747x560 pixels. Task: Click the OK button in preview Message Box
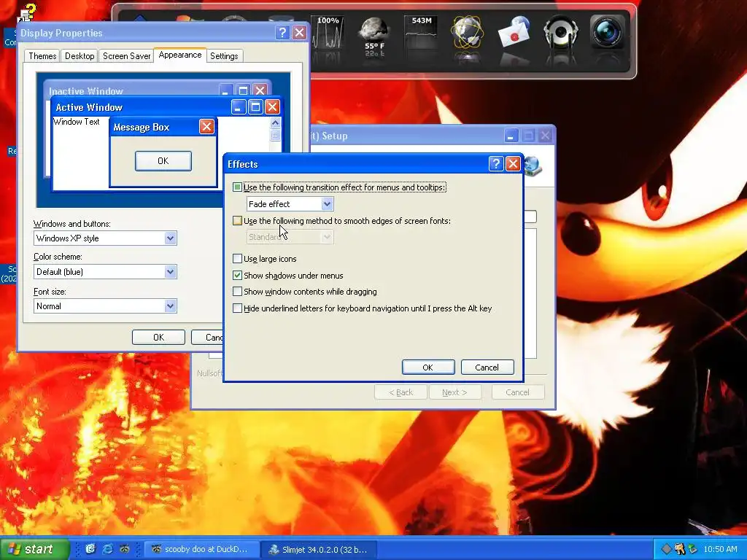(x=163, y=161)
